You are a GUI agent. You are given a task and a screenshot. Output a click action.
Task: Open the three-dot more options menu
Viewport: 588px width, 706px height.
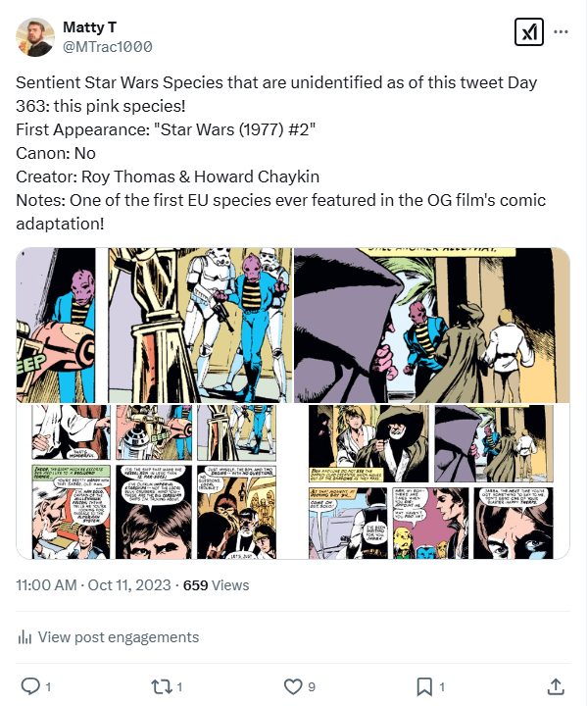click(562, 31)
